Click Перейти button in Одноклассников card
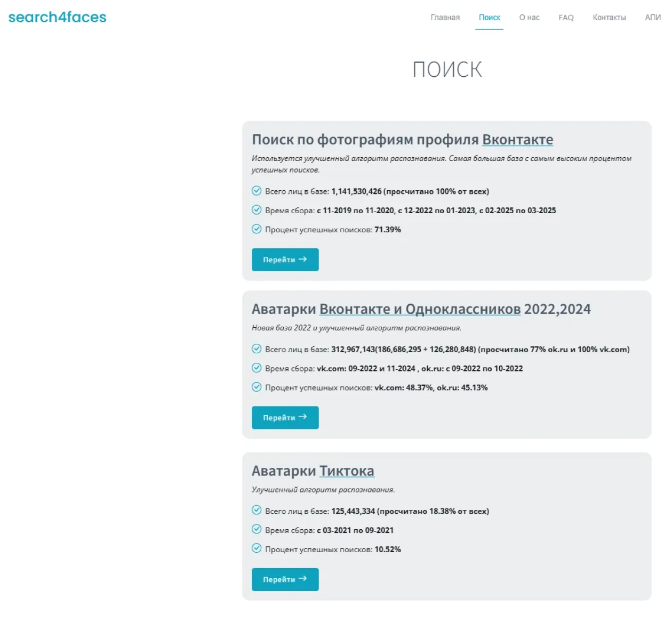 tap(285, 417)
